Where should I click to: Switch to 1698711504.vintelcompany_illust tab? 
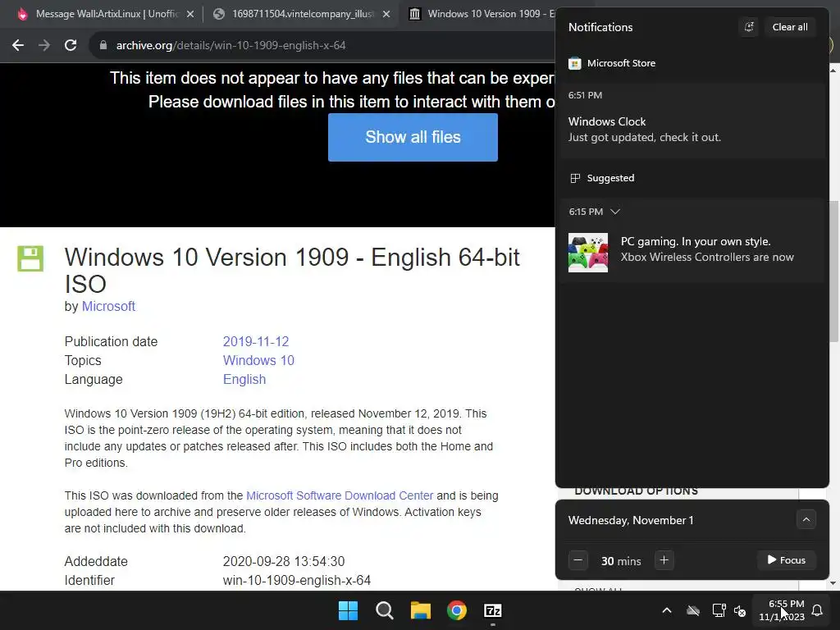(x=303, y=14)
